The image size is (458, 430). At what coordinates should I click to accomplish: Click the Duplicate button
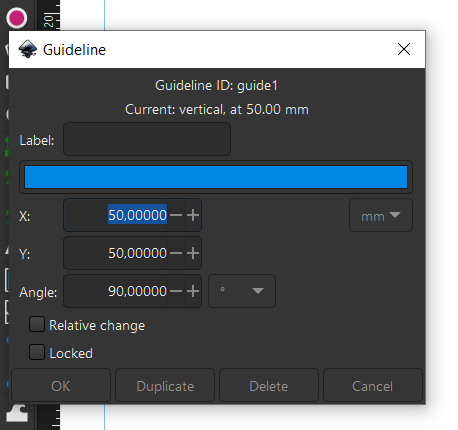pyautogui.click(x=165, y=385)
